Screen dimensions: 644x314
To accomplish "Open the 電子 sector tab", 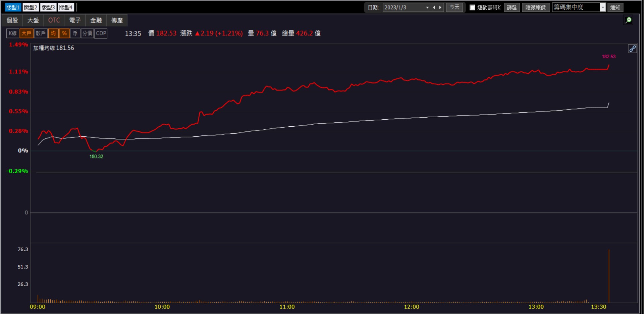I will [75, 20].
